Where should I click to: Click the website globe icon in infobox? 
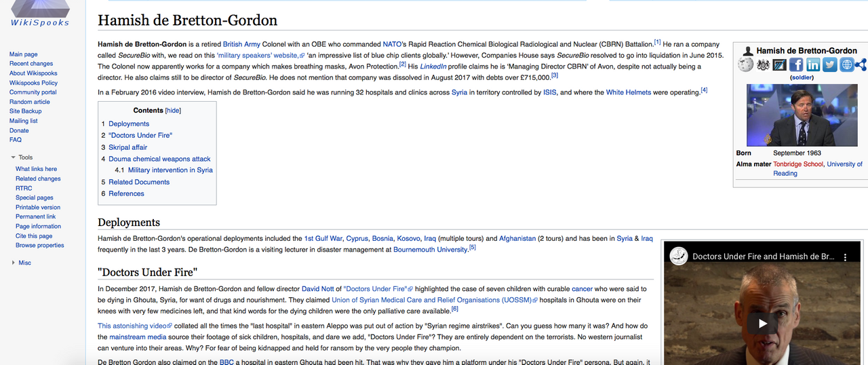[846, 64]
